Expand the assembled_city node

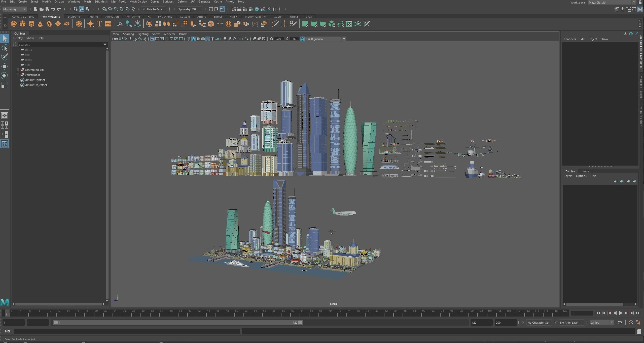pos(18,70)
